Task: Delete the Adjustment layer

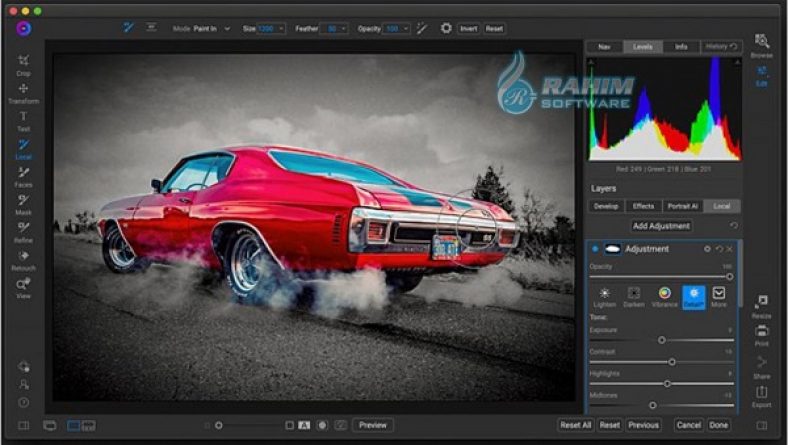Action: pyautogui.click(x=730, y=249)
